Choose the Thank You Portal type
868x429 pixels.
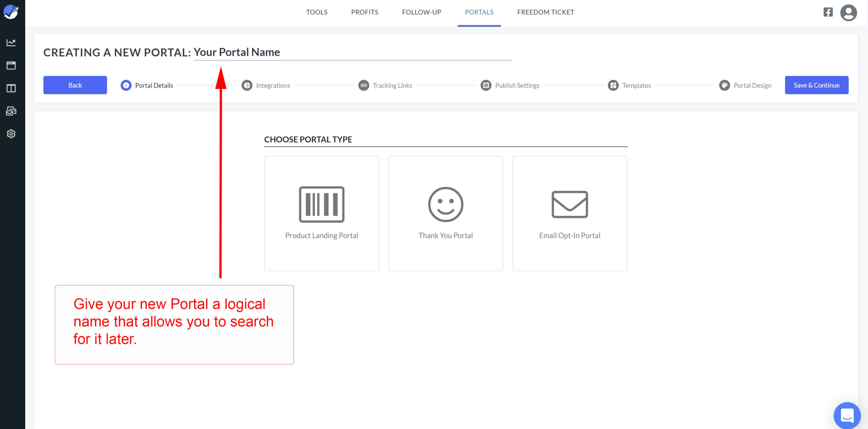pos(446,213)
